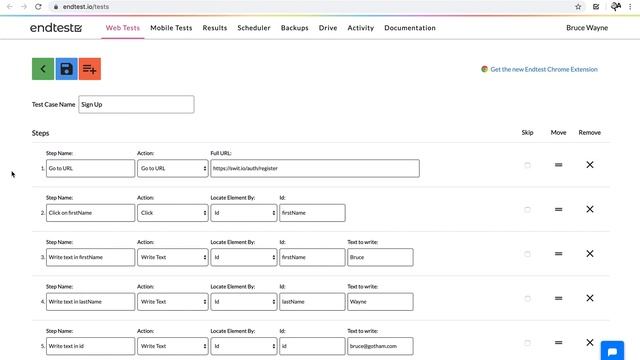Open the Action dropdown for step 1
640x360 pixels.
pos(173,168)
